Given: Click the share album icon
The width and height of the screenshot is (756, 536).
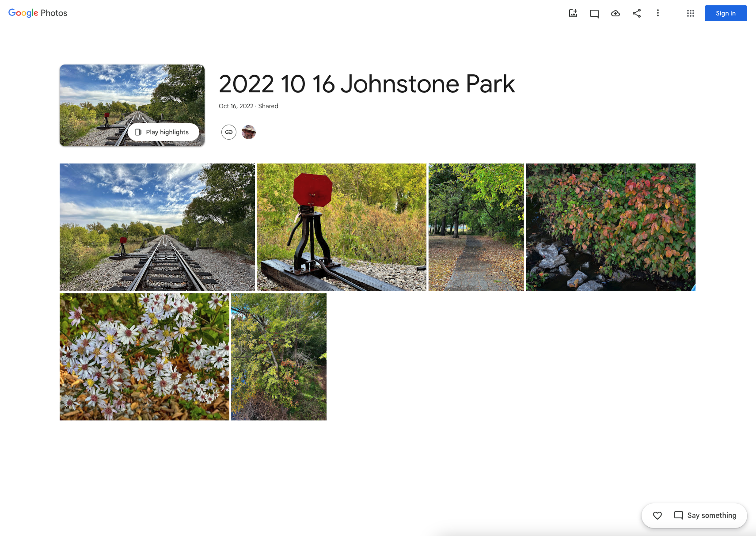Looking at the screenshot, I should (637, 13).
